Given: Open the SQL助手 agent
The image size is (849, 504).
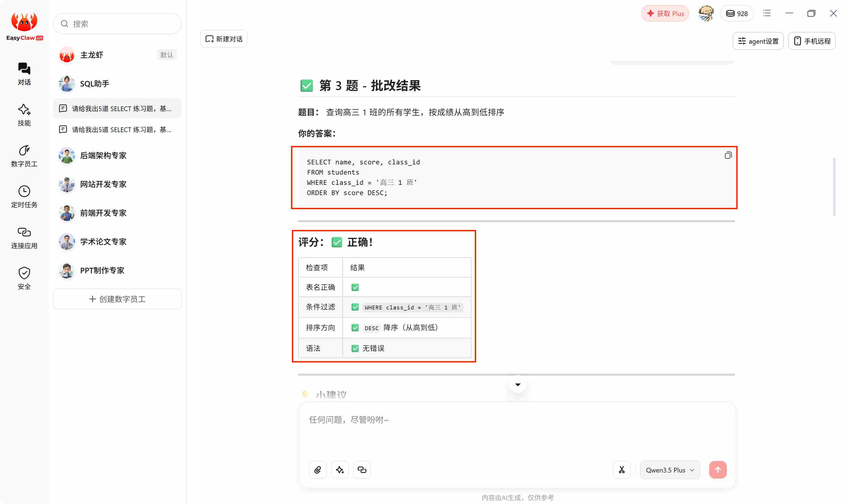Looking at the screenshot, I should (117, 83).
